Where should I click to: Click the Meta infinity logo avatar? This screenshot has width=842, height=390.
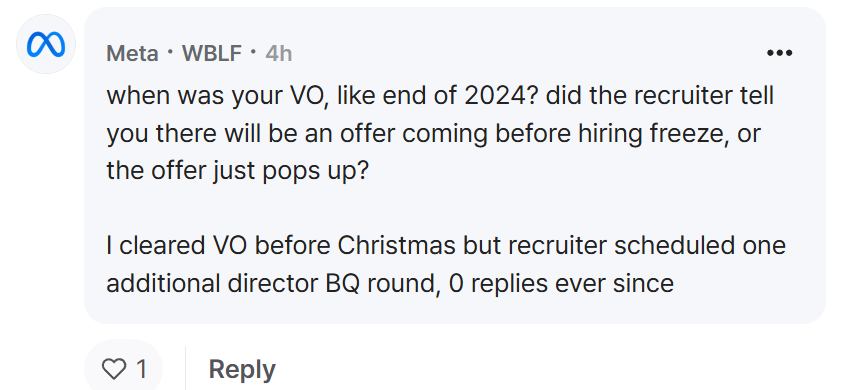(x=46, y=45)
